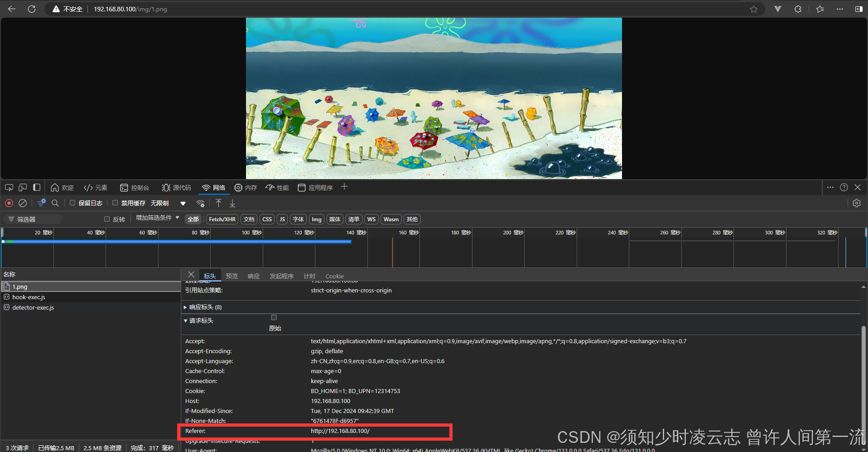Screen dimensions: 868x452
Task: Filter requests by 文档
Action: coord(249,219)
